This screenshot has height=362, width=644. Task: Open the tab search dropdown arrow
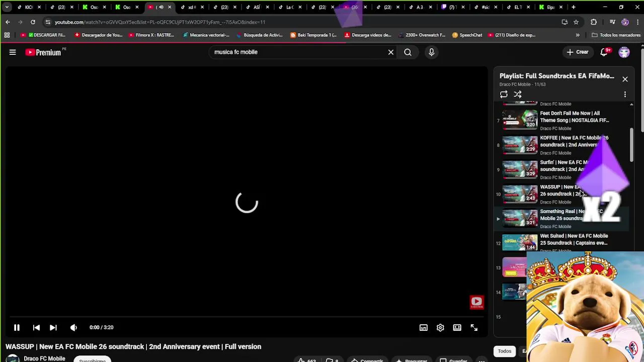click(x=7, y=7)
